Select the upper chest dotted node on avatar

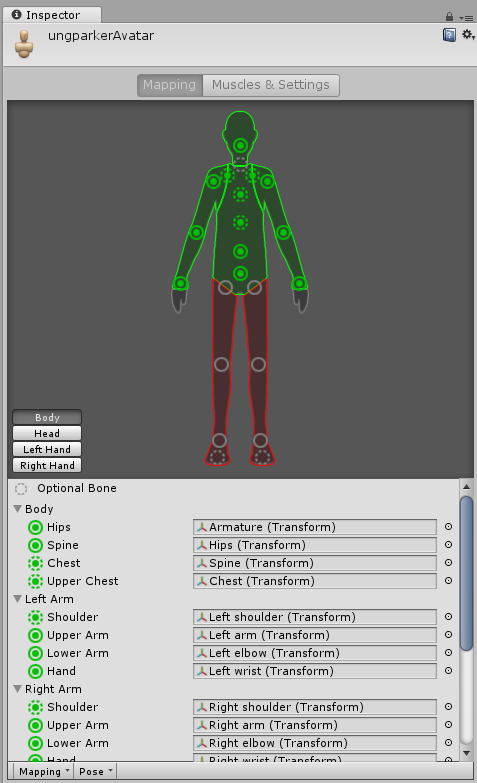click(240, 194)
